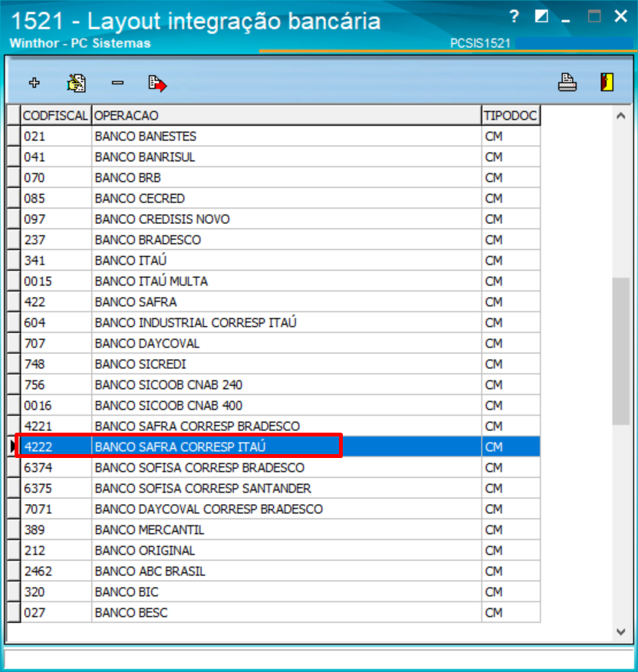Screen dimensions: 638x672
Task: Click code cell 0016
Action: click(56, 406)
